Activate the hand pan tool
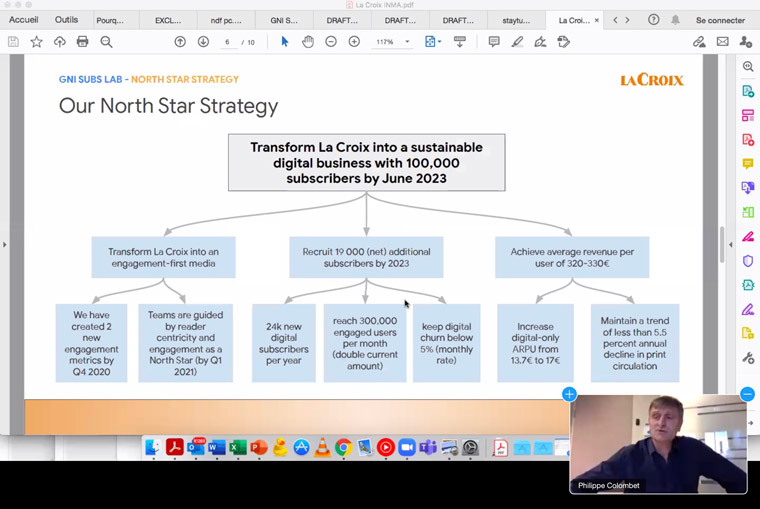 [308, 42]
